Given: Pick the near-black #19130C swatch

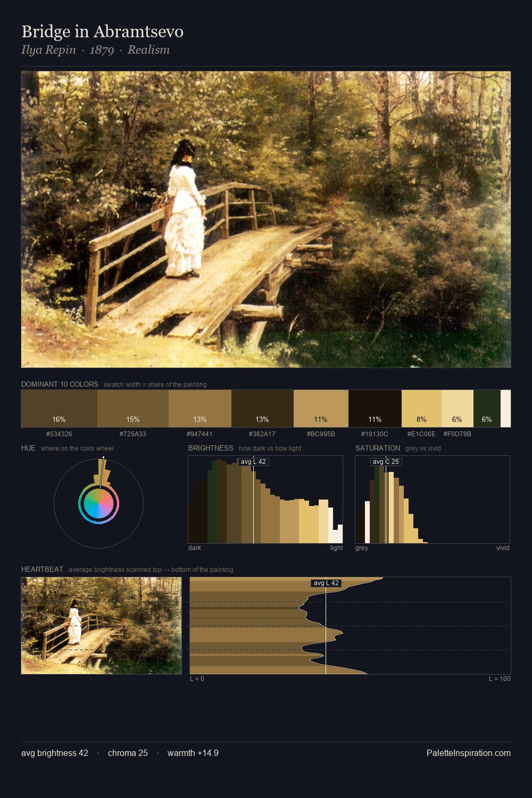Looking at the screenshot, I should [375, 409].
